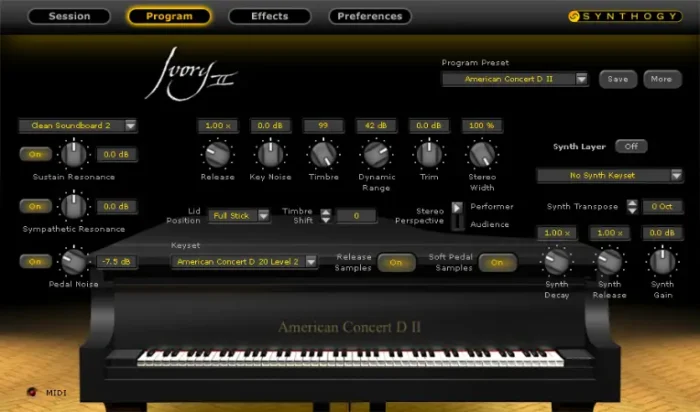This screenshot has height=412, width=700.
Task: Toggle Sustain Resonance On button
Action: [35, 154]
